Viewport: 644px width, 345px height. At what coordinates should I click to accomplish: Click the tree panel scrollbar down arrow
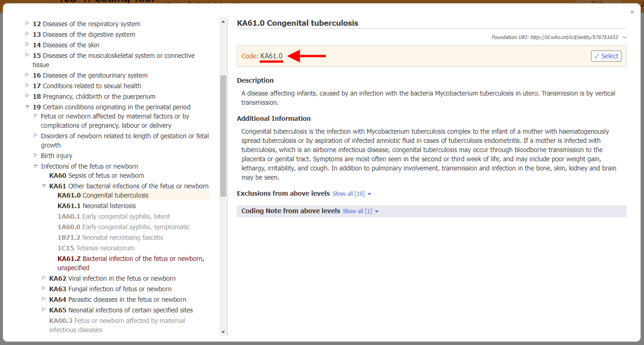pyautogui.click(x=223, y=332)
